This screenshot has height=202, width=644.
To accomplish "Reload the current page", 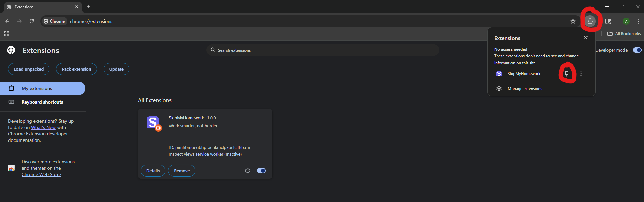I will pos(32,21).
